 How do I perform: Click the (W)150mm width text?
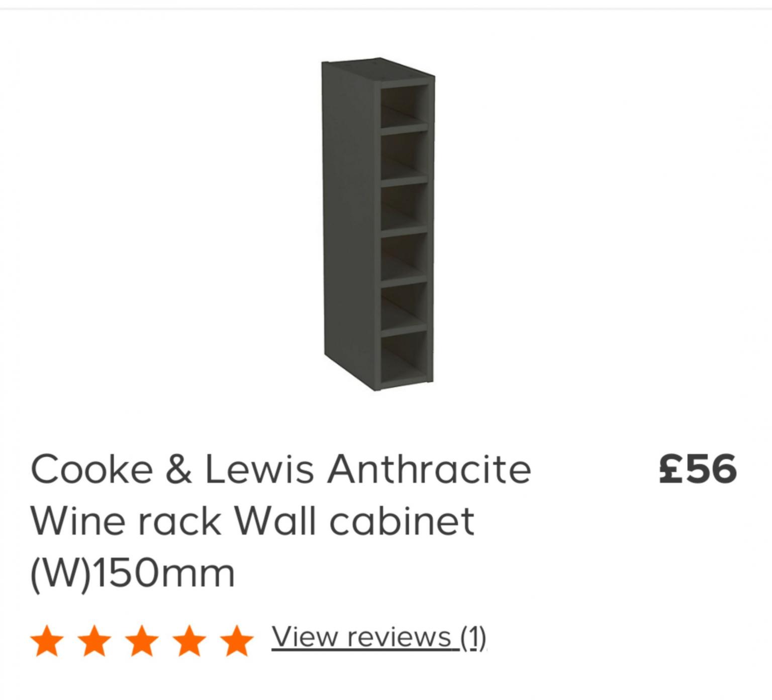point(133,574)
